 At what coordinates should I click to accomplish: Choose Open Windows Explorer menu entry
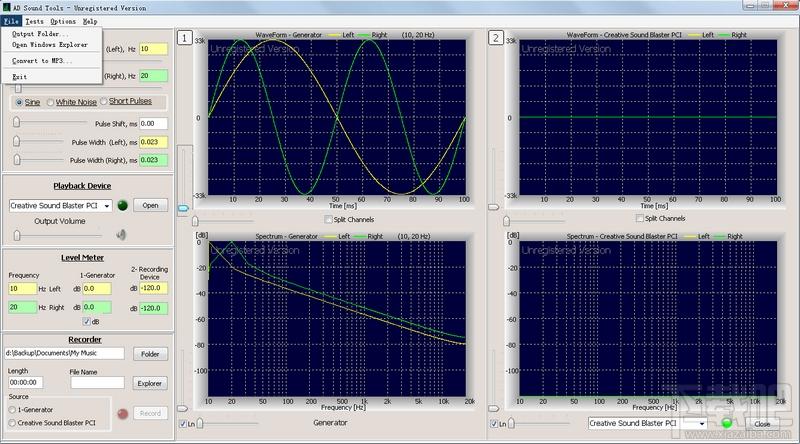[x=50, y=45]
